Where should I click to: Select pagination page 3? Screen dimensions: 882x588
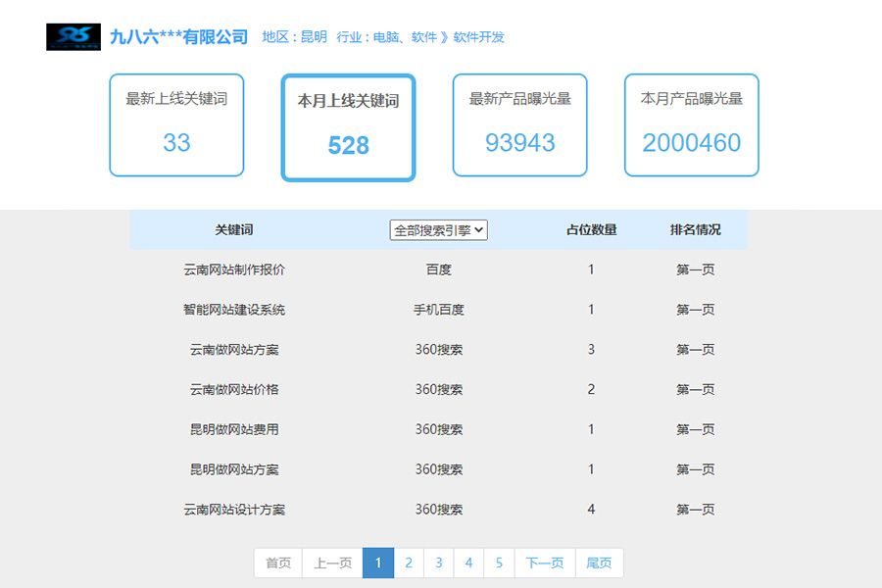[438, 563]
